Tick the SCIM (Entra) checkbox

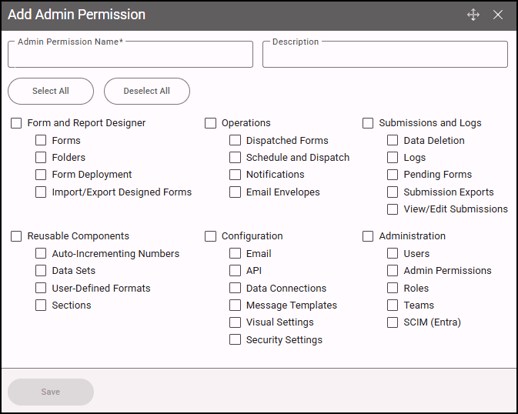coord(392,322)
